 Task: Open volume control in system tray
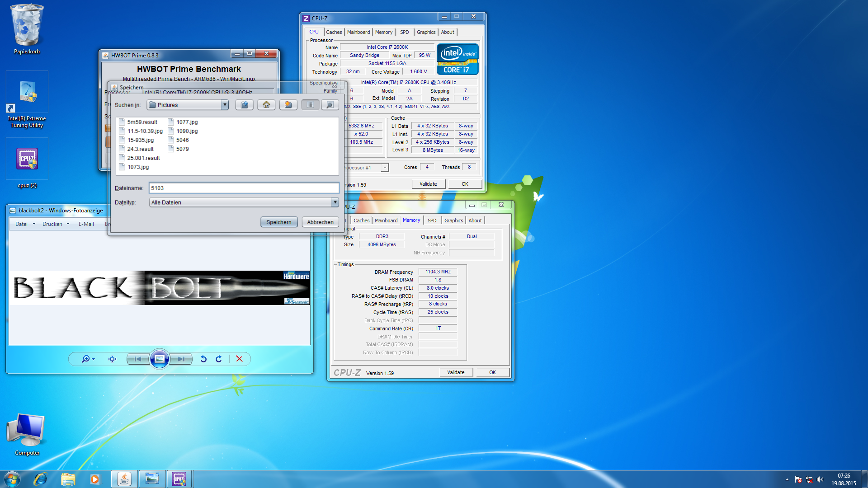pyautogui.click(x=820, y=479)
